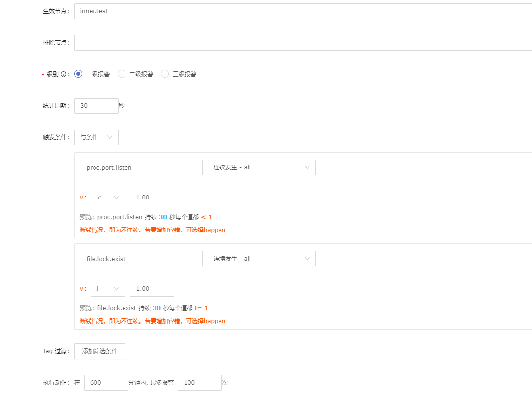Screen dimensions: 532x398
Task: Open 连续发生 - all dropdown for proc.port.listen
Action: click(262, 167)
